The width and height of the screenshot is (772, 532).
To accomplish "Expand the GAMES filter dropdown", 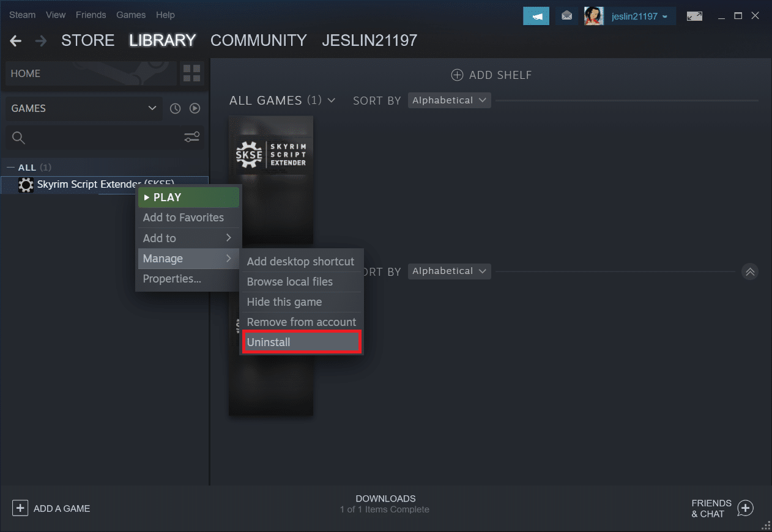I will click(84, 108).
